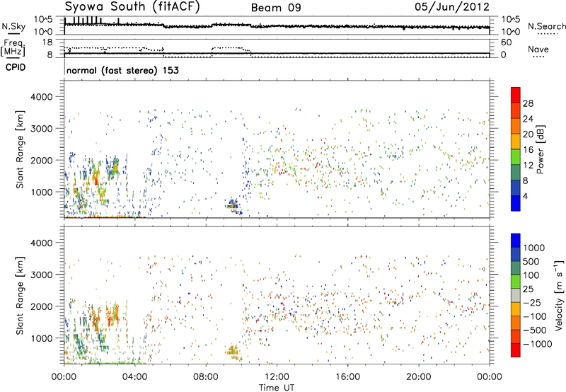Click the 'Beam 09' label

pos(276,8)
